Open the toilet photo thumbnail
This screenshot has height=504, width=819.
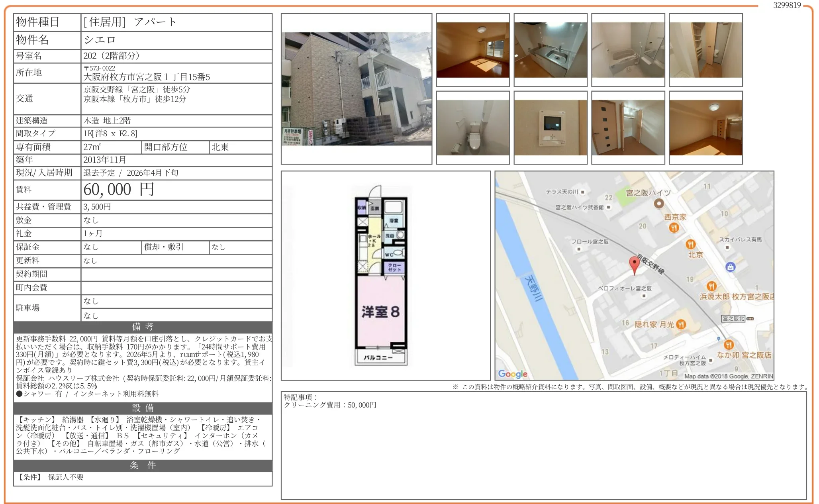coord(472,127)
